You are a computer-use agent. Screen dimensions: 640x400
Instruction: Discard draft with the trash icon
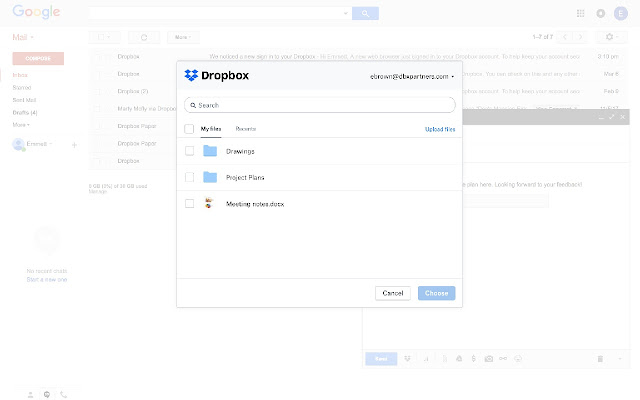click(x=600, y=359)
